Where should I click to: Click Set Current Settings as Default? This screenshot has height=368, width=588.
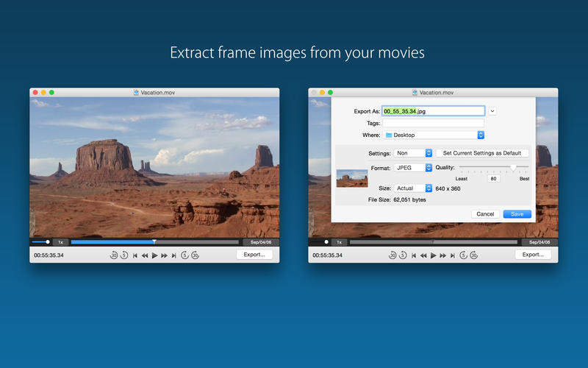[482, 153]
